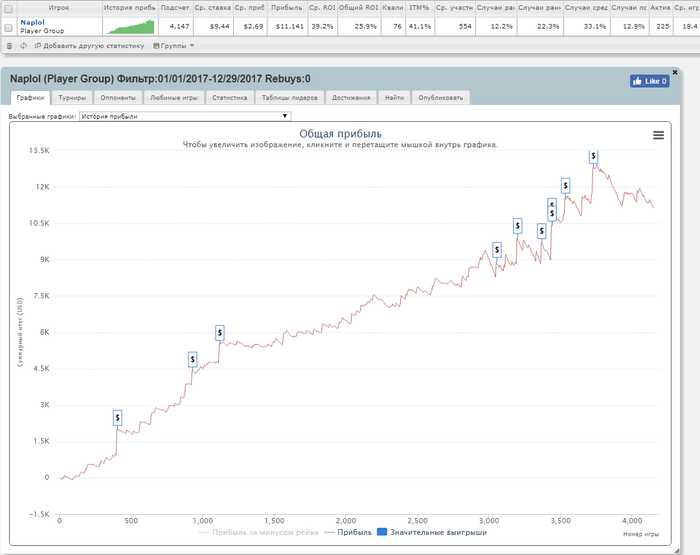Toggle 'Прибыль' series in chart legend
Image resolution: width=700 pixels, height=555 pixels.
point(348,533)
